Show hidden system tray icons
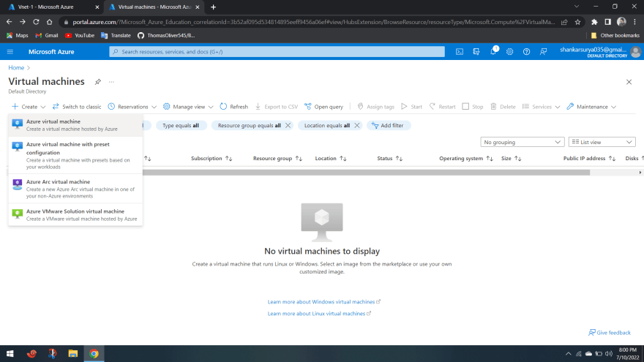The width and height of the screenshot is (644, 362). tap(569, 353)
